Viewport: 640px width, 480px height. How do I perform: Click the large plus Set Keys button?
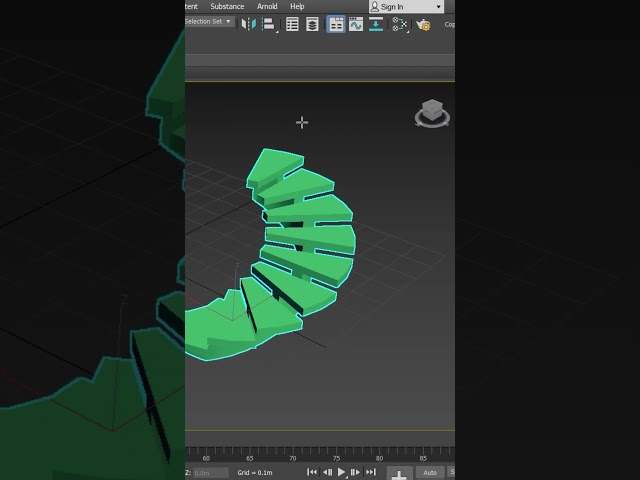pos(399,473)
